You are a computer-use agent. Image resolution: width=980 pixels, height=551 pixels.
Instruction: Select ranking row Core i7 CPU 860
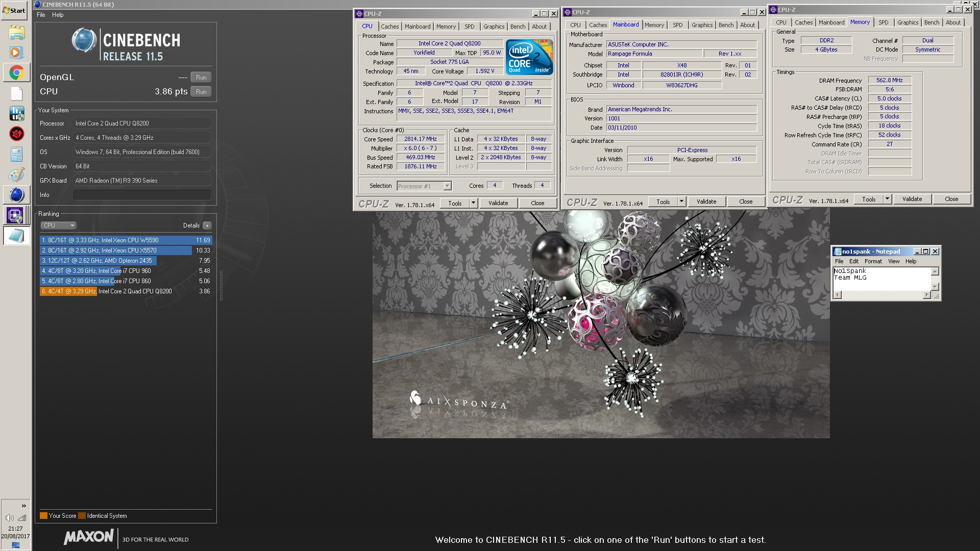[x=126, y=281]
